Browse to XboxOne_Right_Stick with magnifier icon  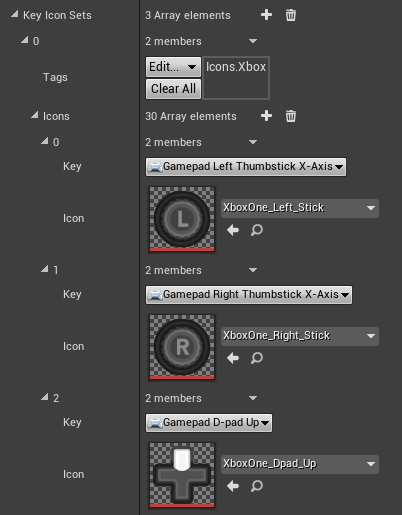[x=257, y=358]
